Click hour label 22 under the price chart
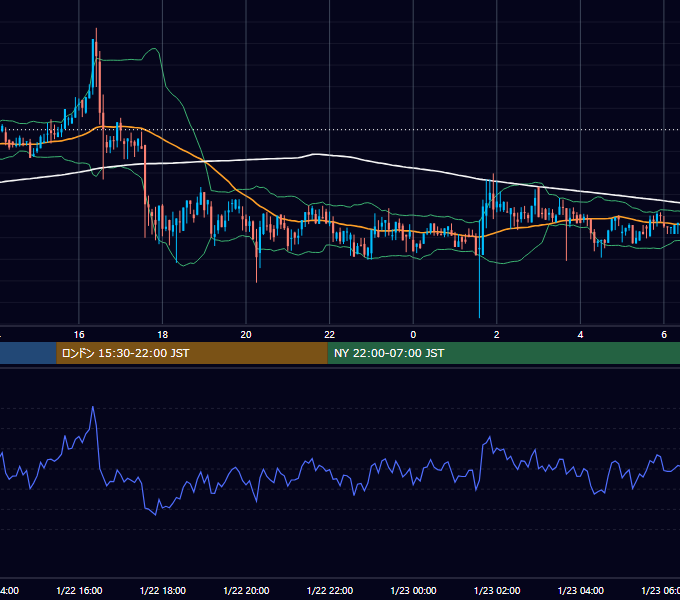680x600 pixels. coord(330,334)
